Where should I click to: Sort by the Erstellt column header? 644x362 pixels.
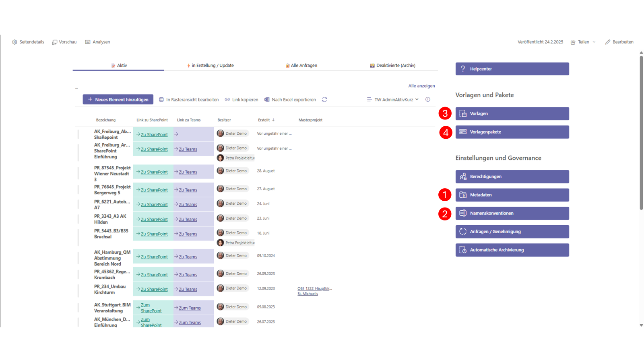[264, 120]
